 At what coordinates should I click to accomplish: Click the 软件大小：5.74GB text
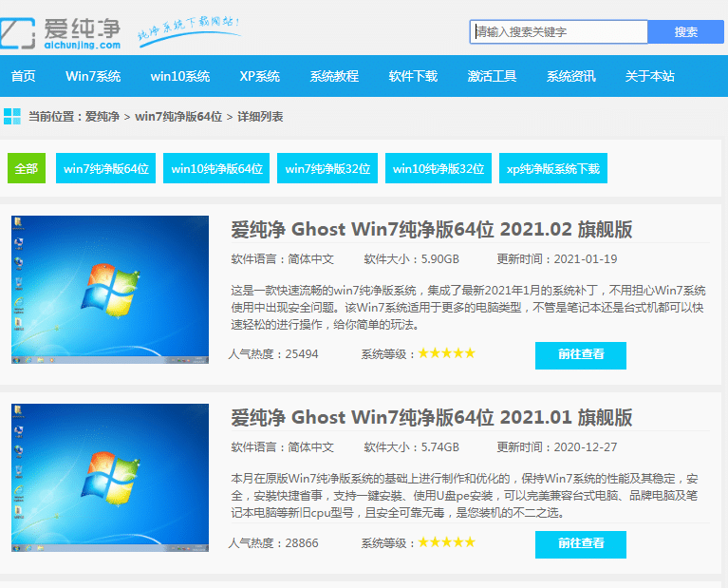pyautogui.click(x=411, y=447)
